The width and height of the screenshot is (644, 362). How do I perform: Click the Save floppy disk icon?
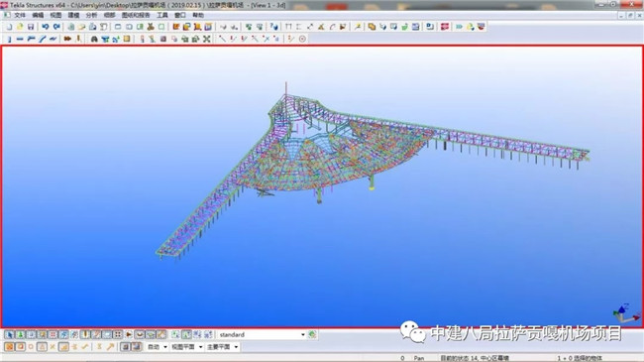tap(31, 27)
